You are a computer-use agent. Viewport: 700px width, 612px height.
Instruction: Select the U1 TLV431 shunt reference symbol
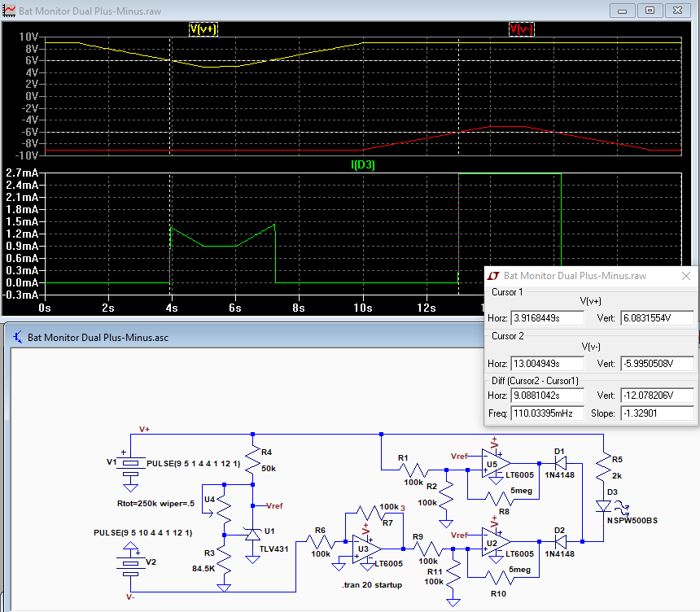252,535
